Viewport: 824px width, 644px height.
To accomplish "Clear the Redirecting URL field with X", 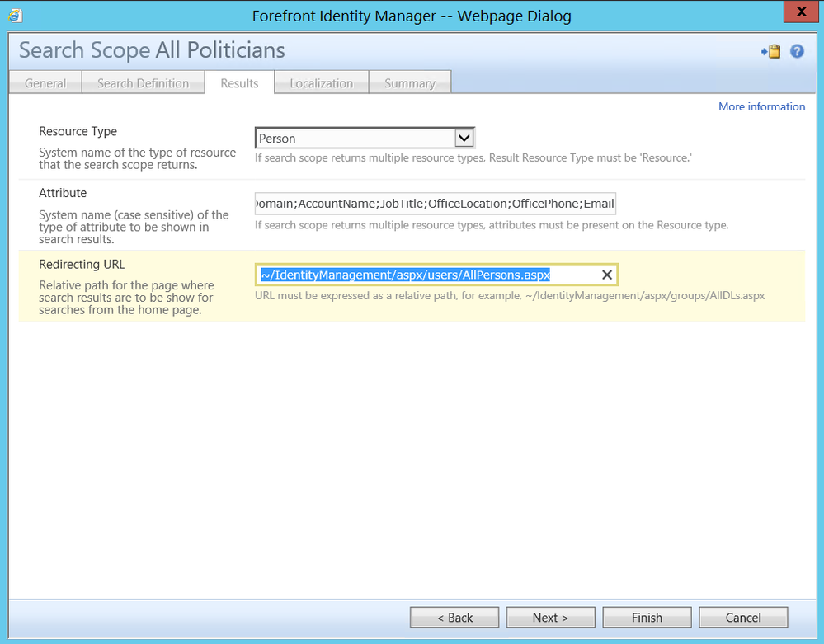I will coord(606,275).
